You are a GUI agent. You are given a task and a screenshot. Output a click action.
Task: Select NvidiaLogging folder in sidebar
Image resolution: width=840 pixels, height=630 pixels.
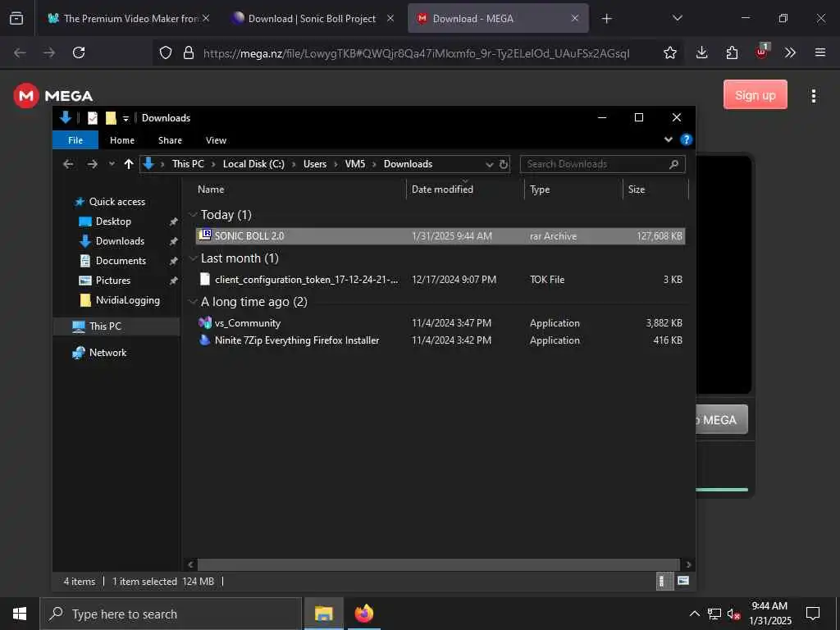127,300
